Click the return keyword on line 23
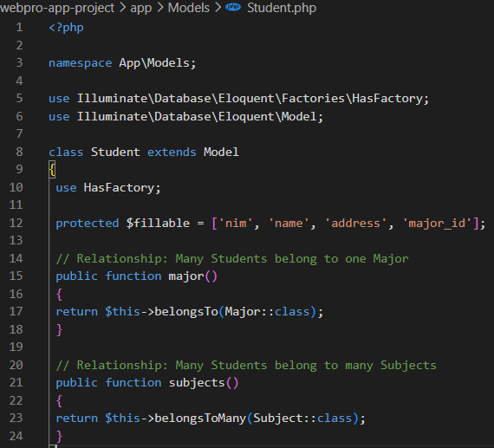Viewport: 494px width, 448px height. tap(76, 419)
